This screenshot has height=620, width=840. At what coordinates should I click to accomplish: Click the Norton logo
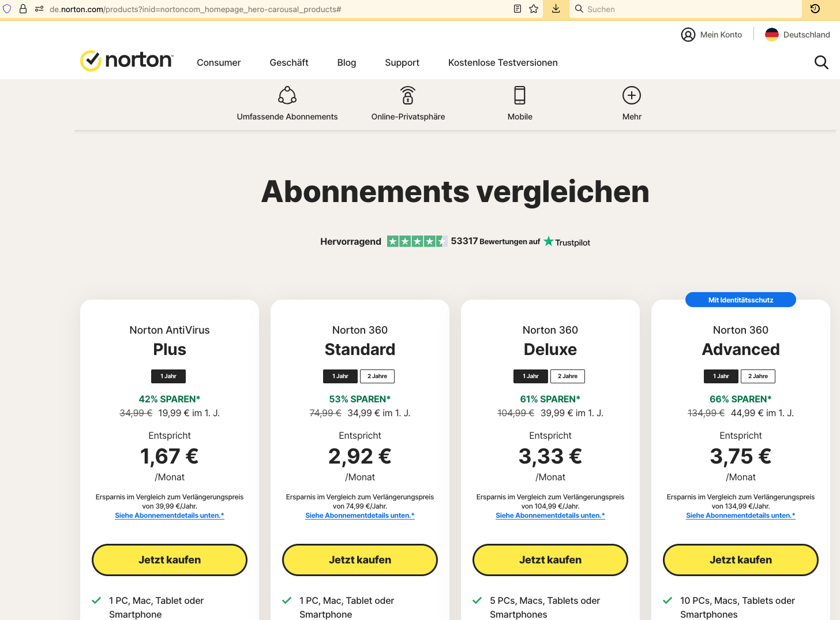(x=126, y=61)
